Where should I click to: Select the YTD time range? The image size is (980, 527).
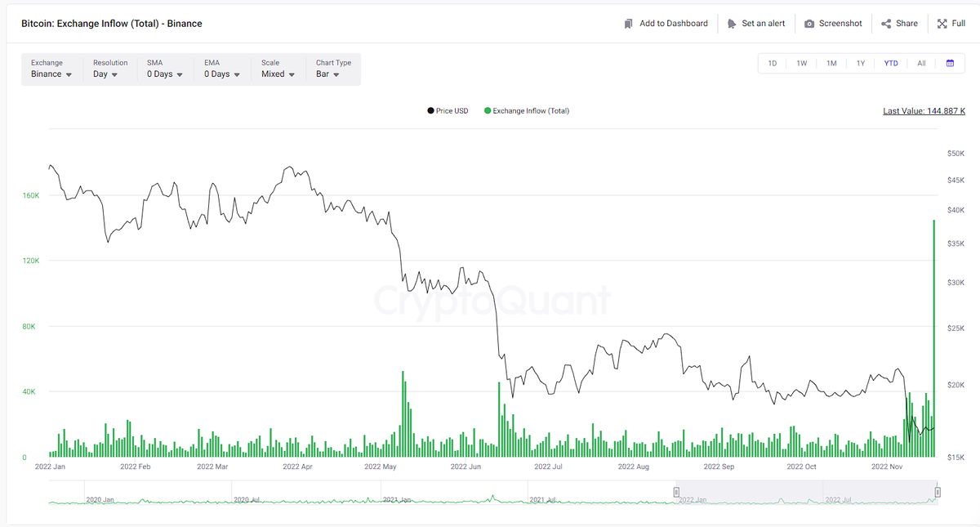tap(891, 63)
